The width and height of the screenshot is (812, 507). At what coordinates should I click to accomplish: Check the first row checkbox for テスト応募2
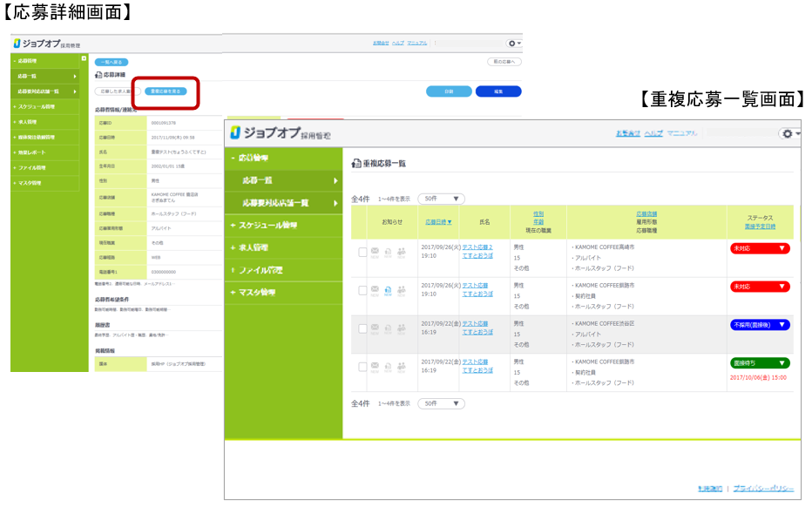[x=362, y=252]
